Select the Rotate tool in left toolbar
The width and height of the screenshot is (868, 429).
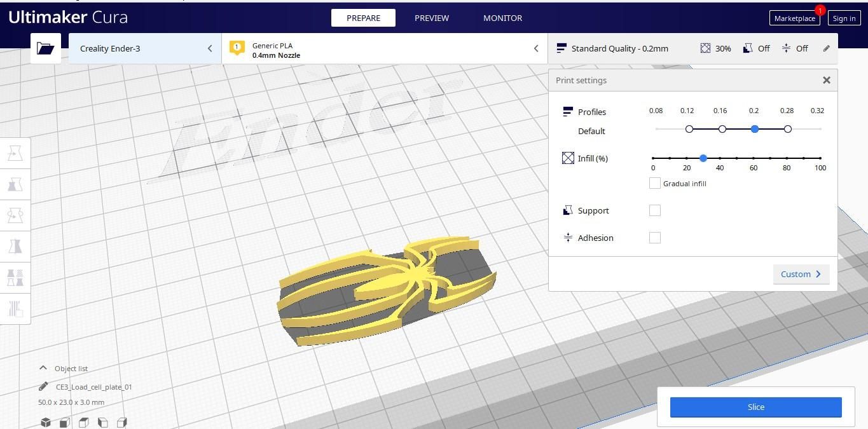pyautogui.click(x=15, y=215)
